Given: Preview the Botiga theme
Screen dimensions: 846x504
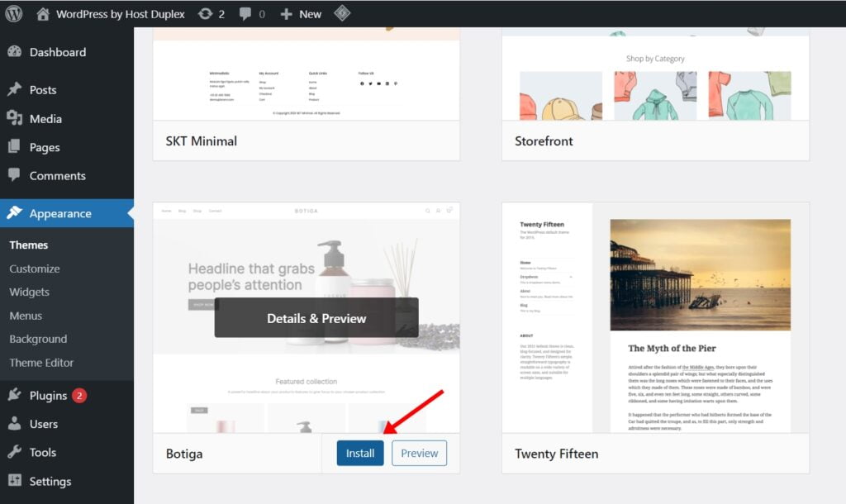Looking at the screenshot, I should pyautogui.click(x=419, y=453).
